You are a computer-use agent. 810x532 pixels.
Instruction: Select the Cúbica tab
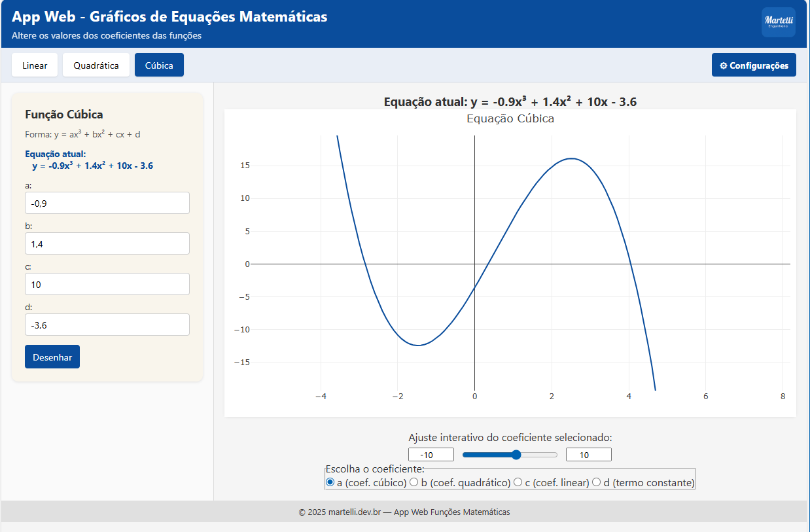[159, 65]
